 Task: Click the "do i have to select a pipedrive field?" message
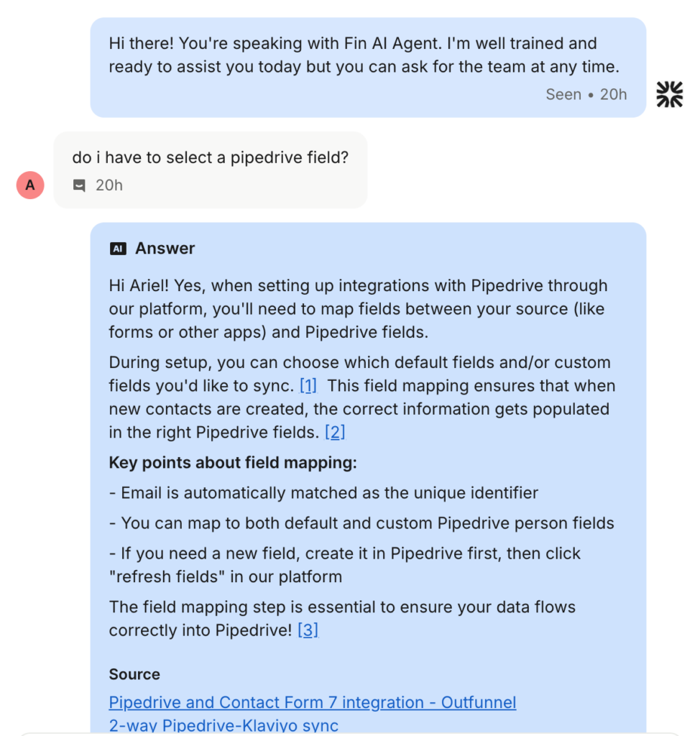[x=210, y=157]
